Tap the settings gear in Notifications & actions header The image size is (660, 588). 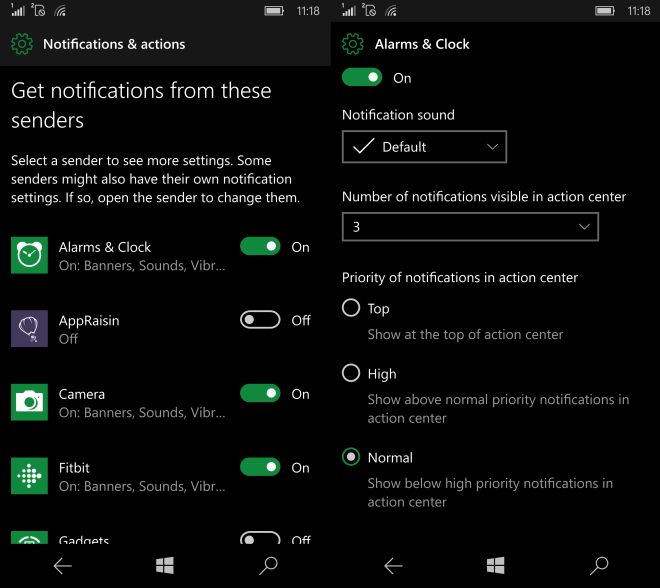[x=21, y=44]
